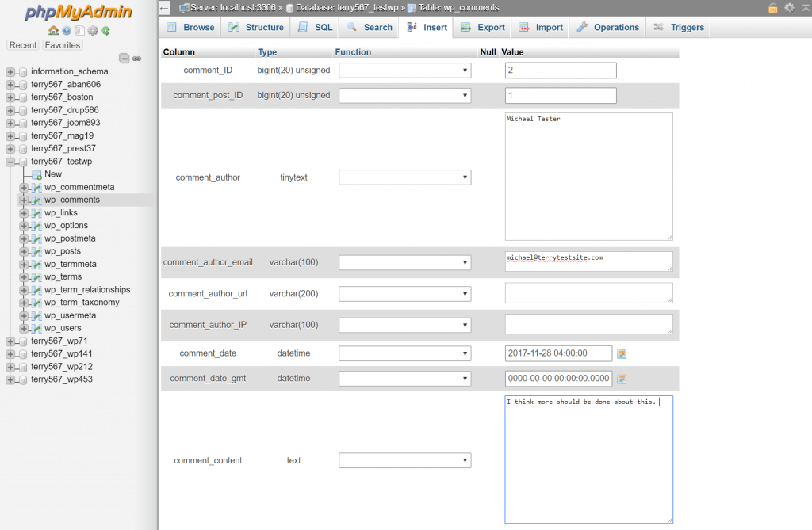Open server settings with the top-right gear icon
This screenshot has height=530, width=812.
coord(789,7)
